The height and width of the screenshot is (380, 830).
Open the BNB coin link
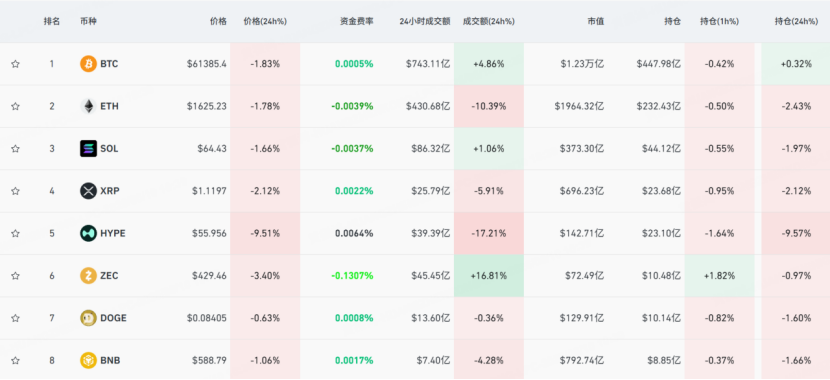pyautogui.click(x=110, y=360)
